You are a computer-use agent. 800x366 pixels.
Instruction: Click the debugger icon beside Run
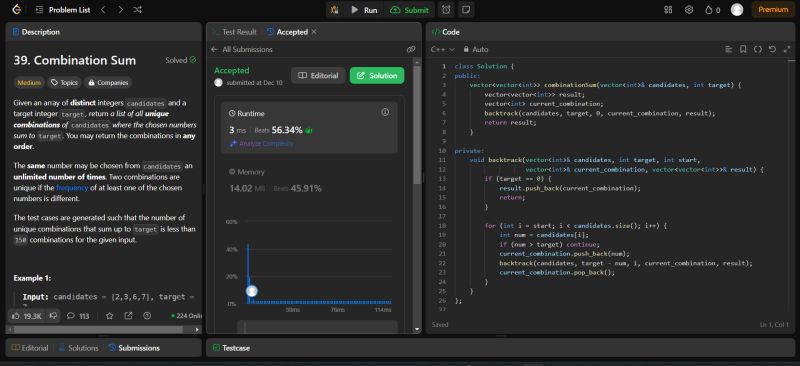(335, 10)
